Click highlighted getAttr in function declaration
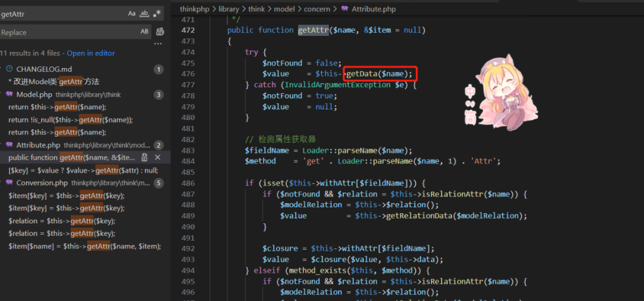This screenshot has width=644, height=301. tap(314, 30)
